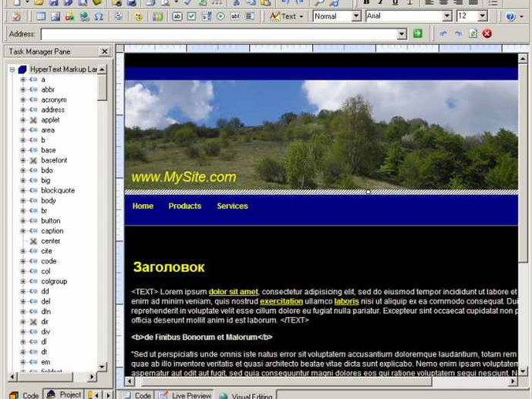Insert a password field form control
The image size is (532, 399).
(235, 16)
